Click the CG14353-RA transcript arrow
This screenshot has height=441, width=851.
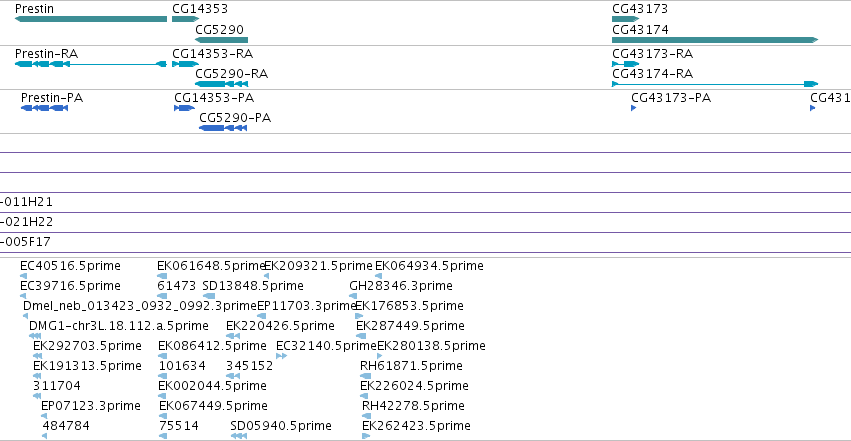pyautogui.click(x=186, y=64)
